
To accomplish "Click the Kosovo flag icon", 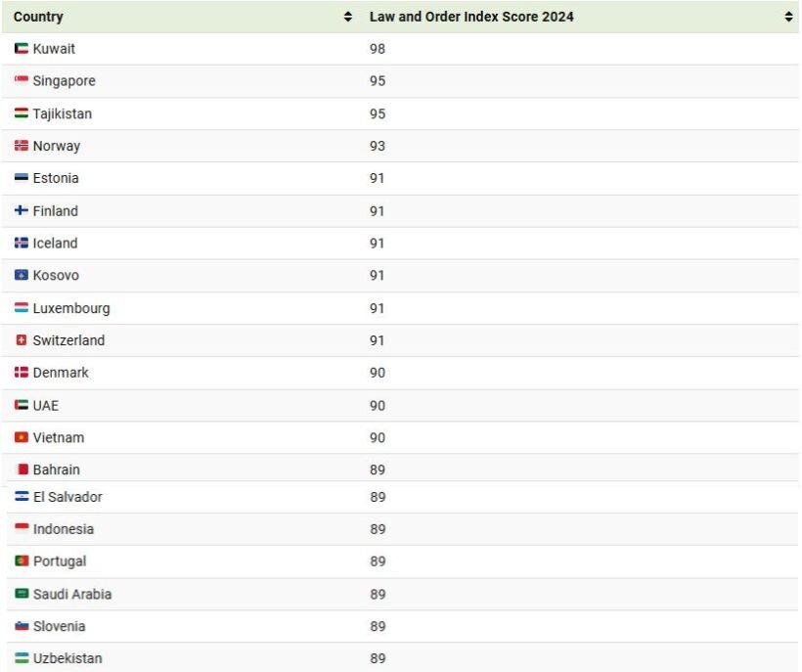I will [22, 276].
